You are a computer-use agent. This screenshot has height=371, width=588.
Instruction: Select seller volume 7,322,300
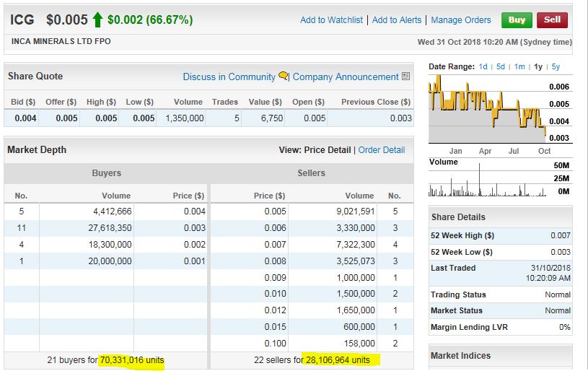(356, 245)
